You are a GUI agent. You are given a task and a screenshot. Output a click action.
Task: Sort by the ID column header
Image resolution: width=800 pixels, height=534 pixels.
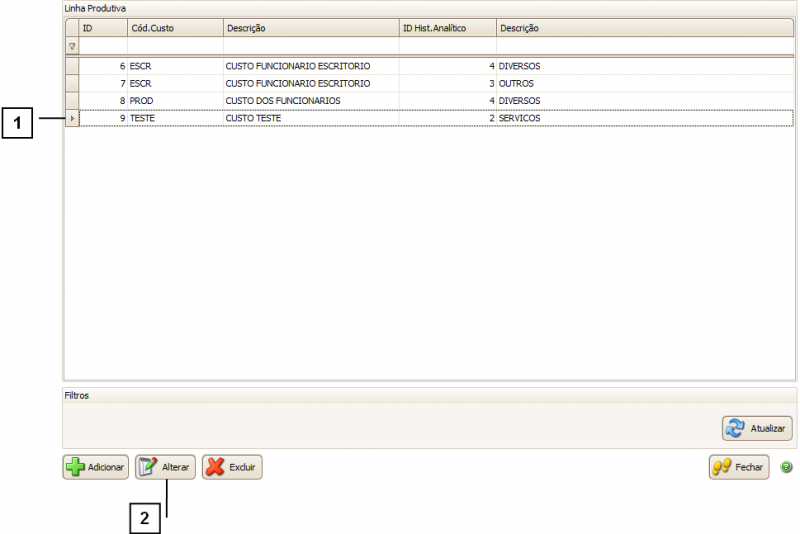103,28
